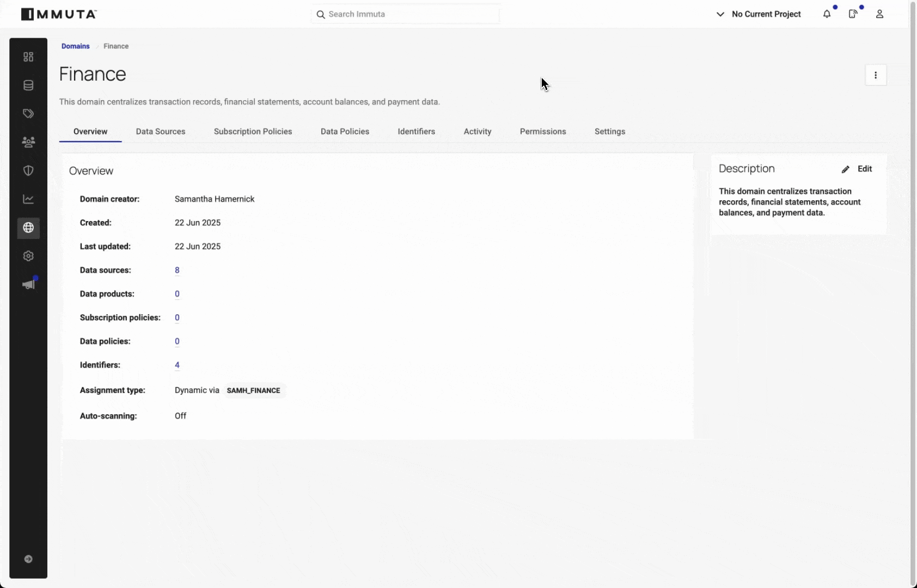Viewport: 917px width, 588px height.
Task: Open the Finance domain kebab menu
Action: pos(876,75)
